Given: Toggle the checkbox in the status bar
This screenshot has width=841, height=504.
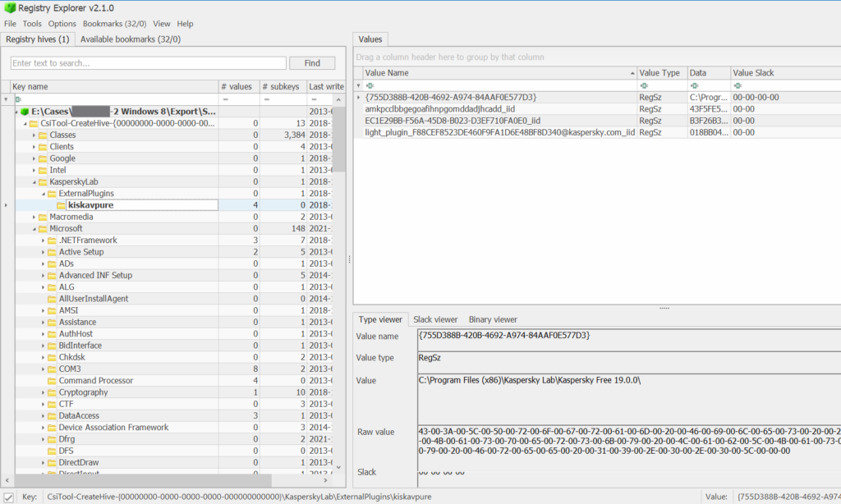Looking at the screenshot, I should coord(8,497).
